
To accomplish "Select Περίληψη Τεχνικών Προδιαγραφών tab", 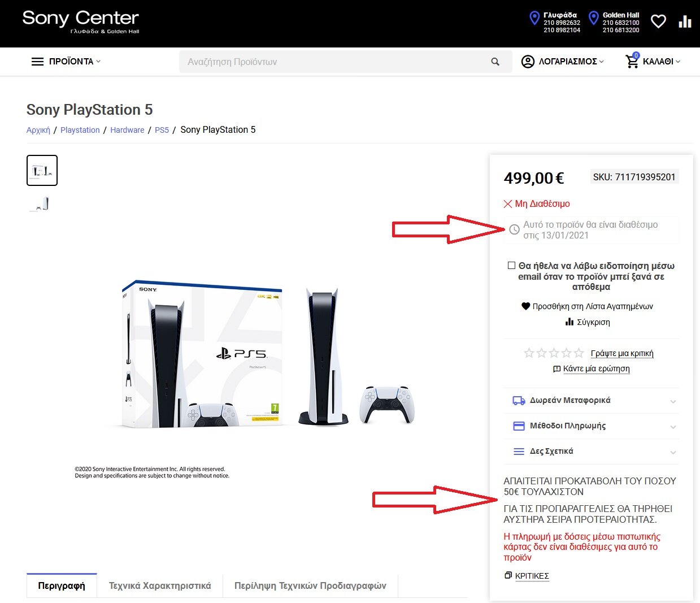I will click(310, 585).
